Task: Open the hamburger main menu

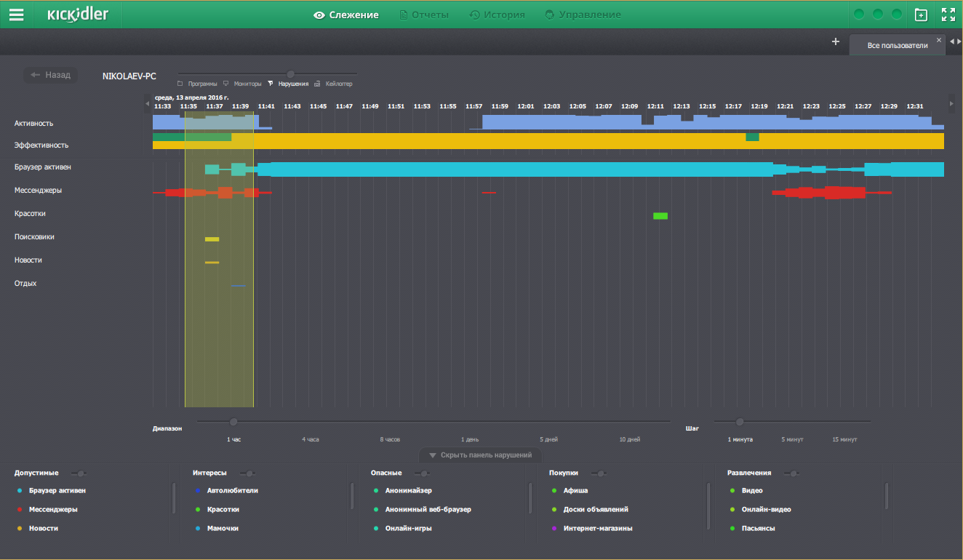Action: 16,15
